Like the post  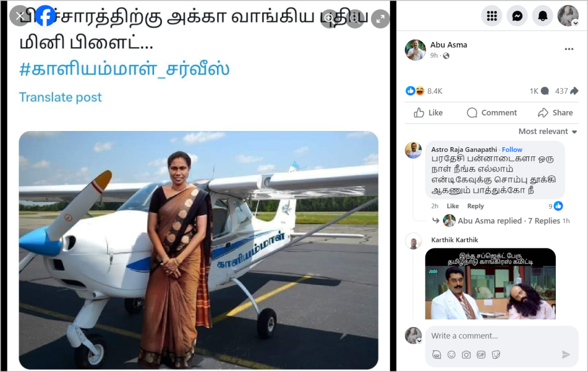coord(428,113)
